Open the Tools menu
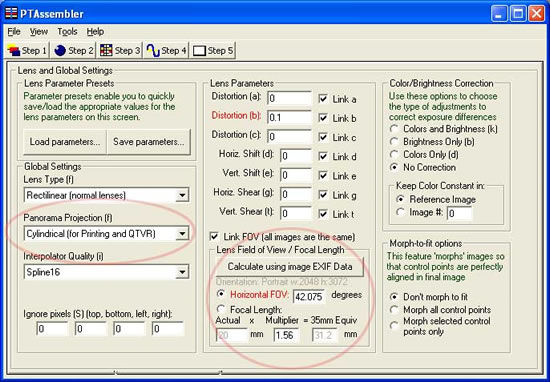 pyautogui.click(x=67, y=32)
